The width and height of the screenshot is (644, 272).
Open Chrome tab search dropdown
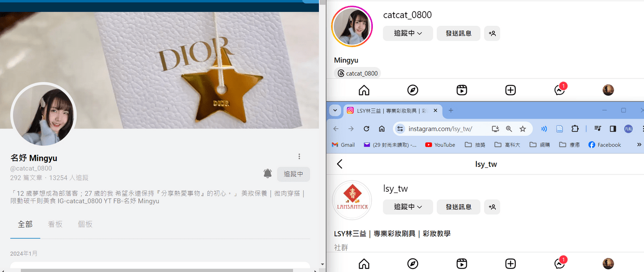point(335,111)
